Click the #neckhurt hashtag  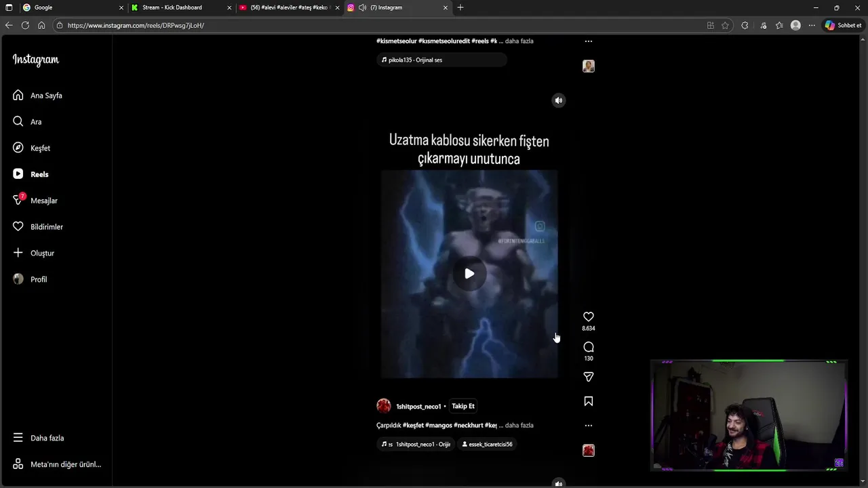click(x=469, y=426)
